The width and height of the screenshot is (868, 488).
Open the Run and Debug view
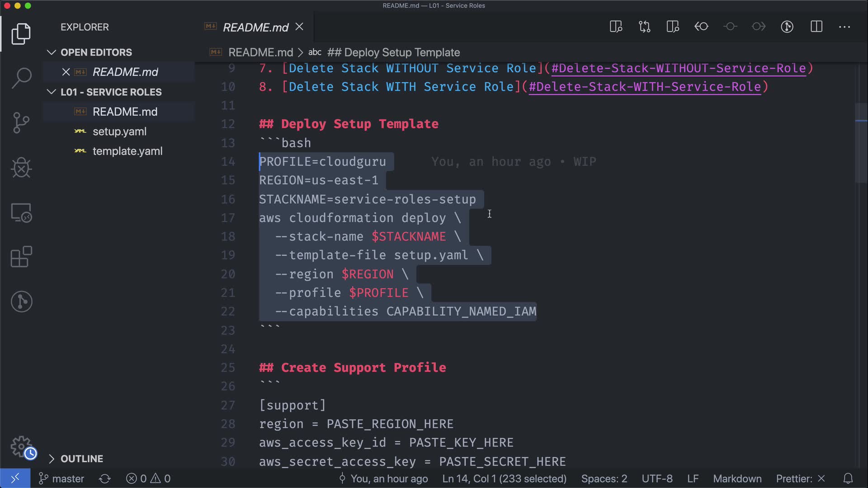pos(21,168)
